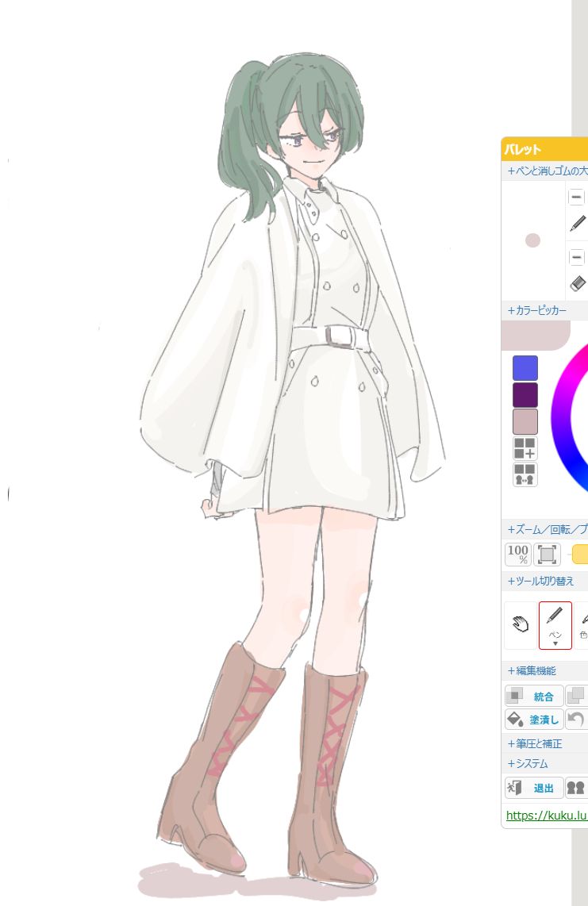Click the palette swap icon below add grid
Screen dimensions: 588x906
pos(525,474)
